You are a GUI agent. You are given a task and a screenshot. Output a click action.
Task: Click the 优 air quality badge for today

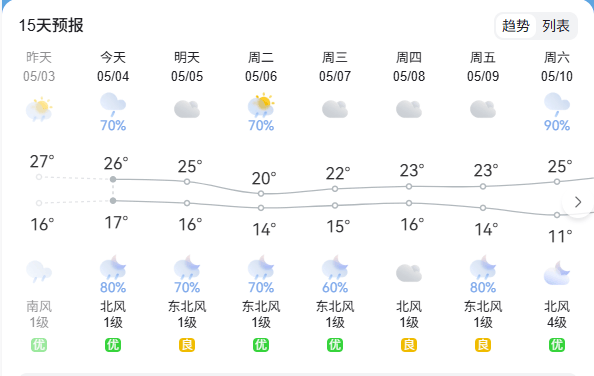point(113,345)
